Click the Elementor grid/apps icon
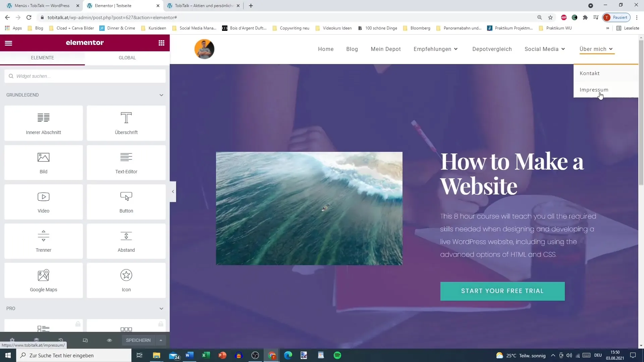 click(161, 43)
